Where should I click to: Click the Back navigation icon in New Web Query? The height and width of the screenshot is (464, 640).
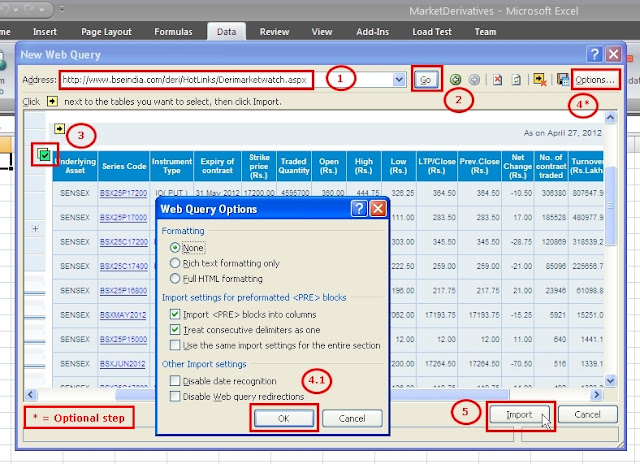point(455,80)
